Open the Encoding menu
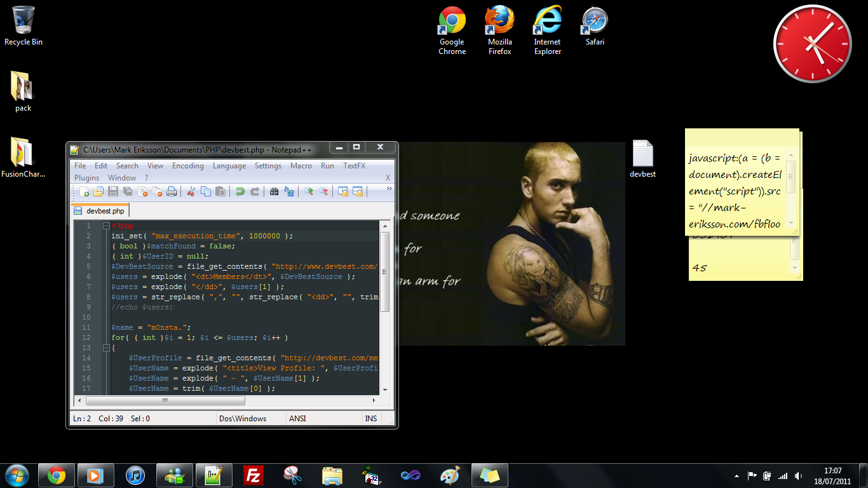868x488 pixels. (x=188, y=166)
